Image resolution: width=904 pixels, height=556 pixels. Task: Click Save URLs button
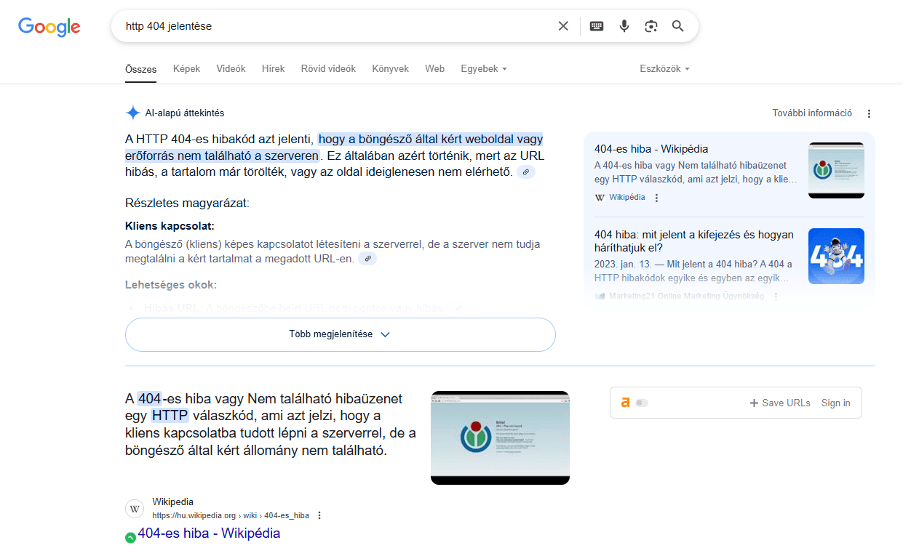coord(780,403)
